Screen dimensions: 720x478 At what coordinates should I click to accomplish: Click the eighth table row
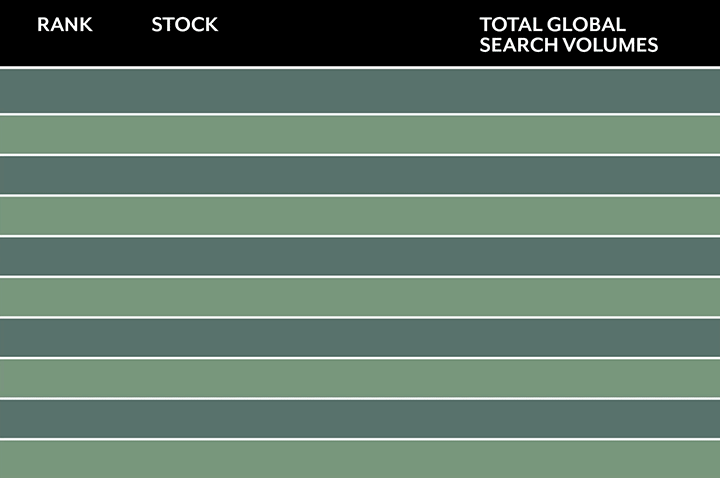pyautogui.click(x=360, y=378)
